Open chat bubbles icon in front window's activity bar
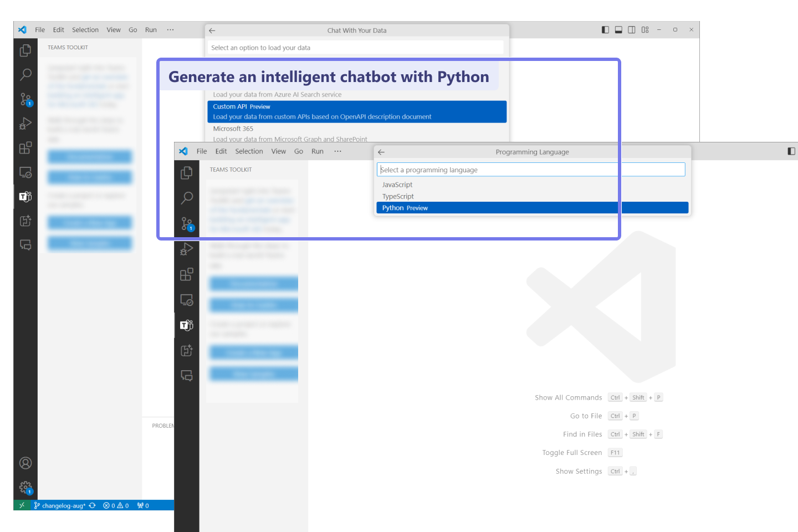Screen dimensions: 798x532 pos(187,376)
